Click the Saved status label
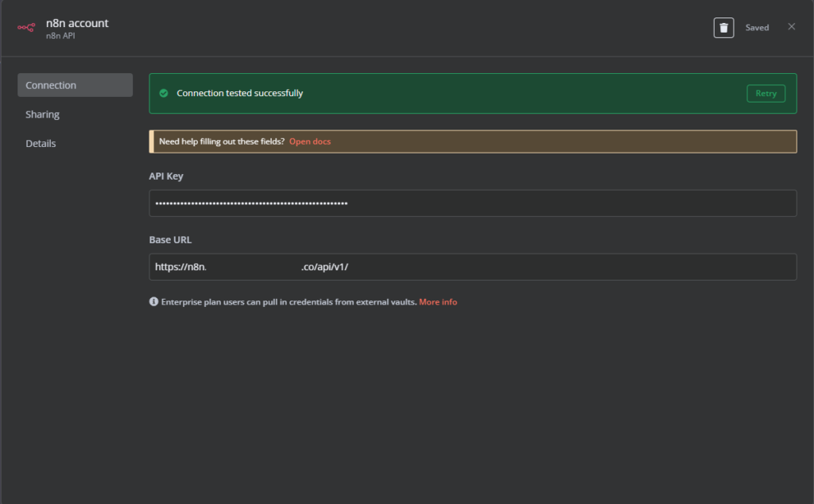The width and height of the screenshot is (814, 504). point(757,28)
